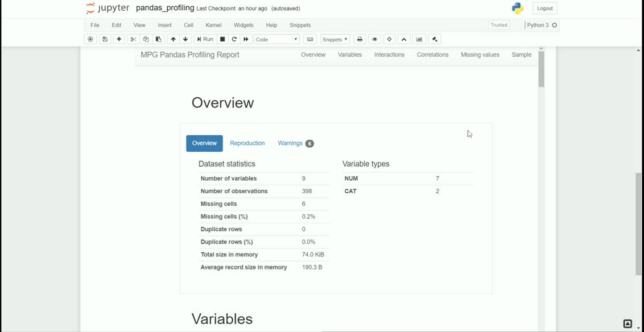Click the bar chart toolbar icon

pyautogui.click(x=419, y=39)
